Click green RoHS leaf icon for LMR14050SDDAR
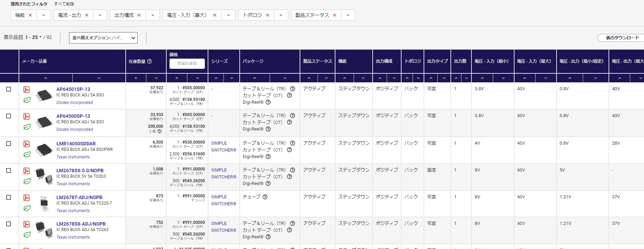This screenshot has width=644, height=249. tap(27, 154)
